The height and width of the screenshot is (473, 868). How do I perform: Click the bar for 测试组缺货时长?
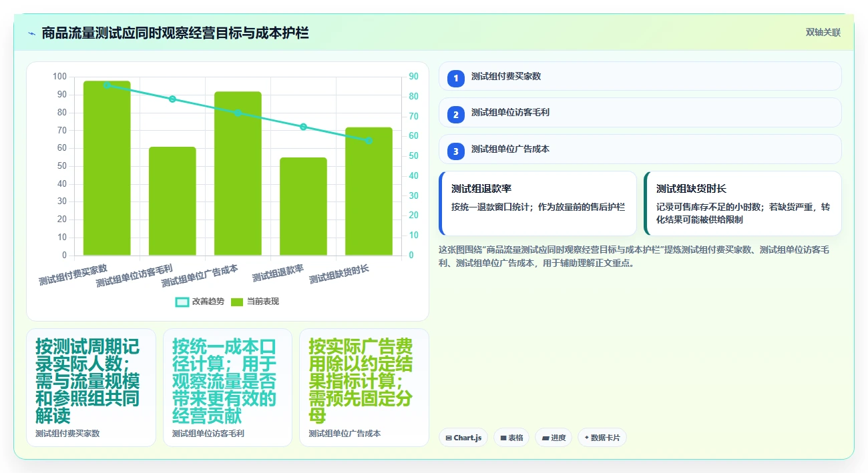[x=369, y=191]
